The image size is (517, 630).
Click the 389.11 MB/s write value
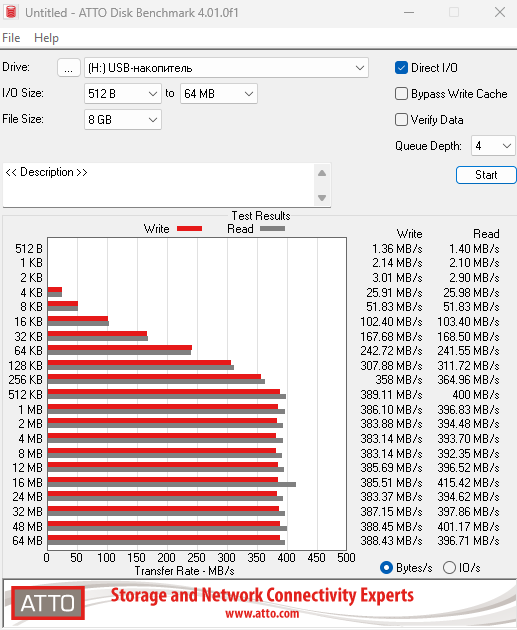point(391,395)
